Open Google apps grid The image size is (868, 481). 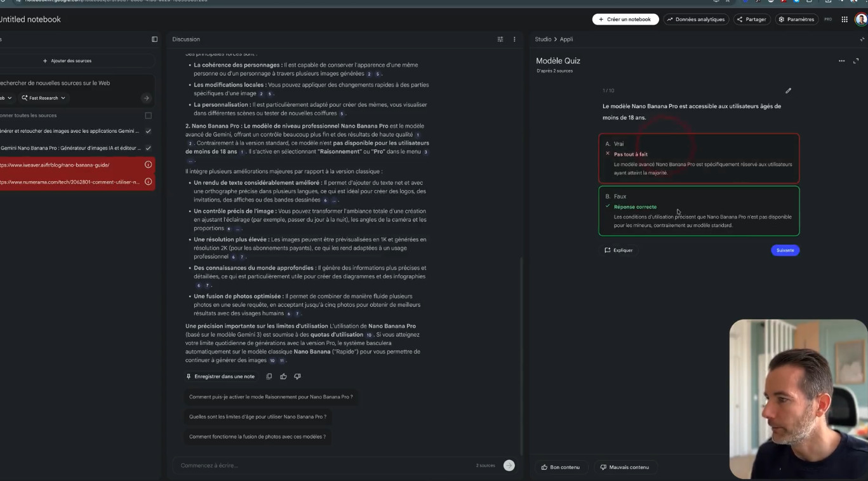845,20
